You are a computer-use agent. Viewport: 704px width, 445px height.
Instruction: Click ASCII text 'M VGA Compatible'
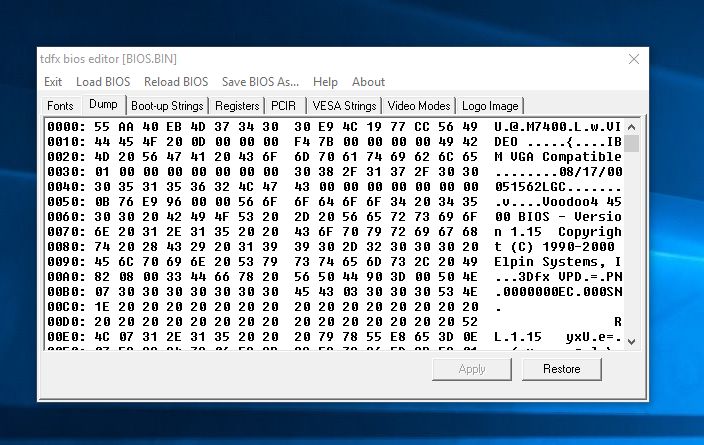tap(558, 157)
